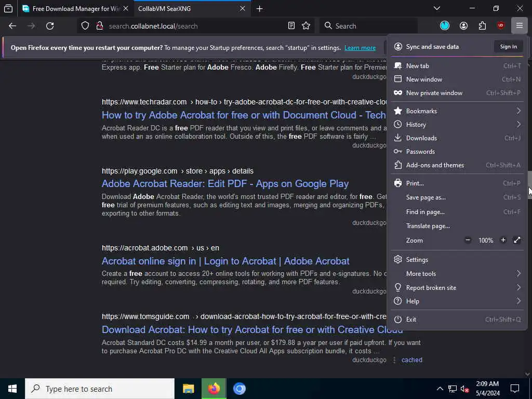Open 'How to try Adobe Acrobat for free' result
Image resolution: width=532 pixels, height=399 pixels.
244,115
